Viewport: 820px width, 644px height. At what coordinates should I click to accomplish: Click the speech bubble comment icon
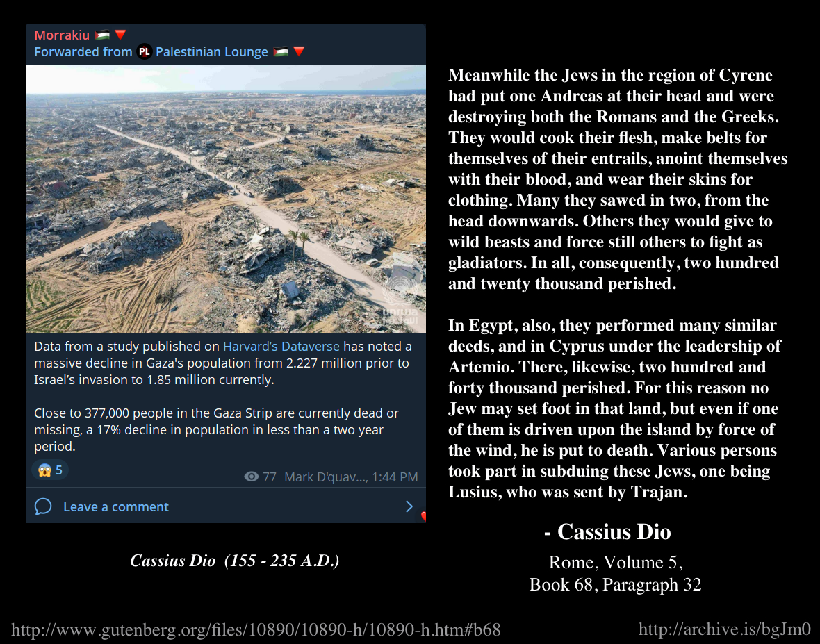coord(43,506)
